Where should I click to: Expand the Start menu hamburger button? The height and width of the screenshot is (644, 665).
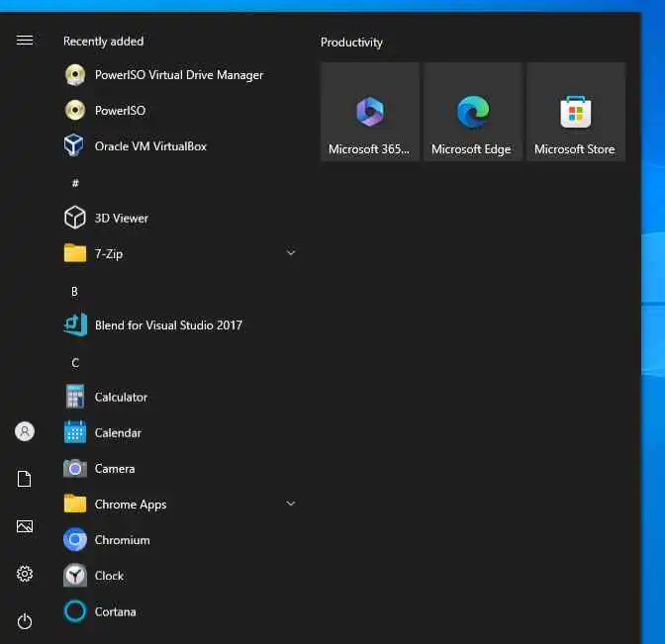click(25, 41)
